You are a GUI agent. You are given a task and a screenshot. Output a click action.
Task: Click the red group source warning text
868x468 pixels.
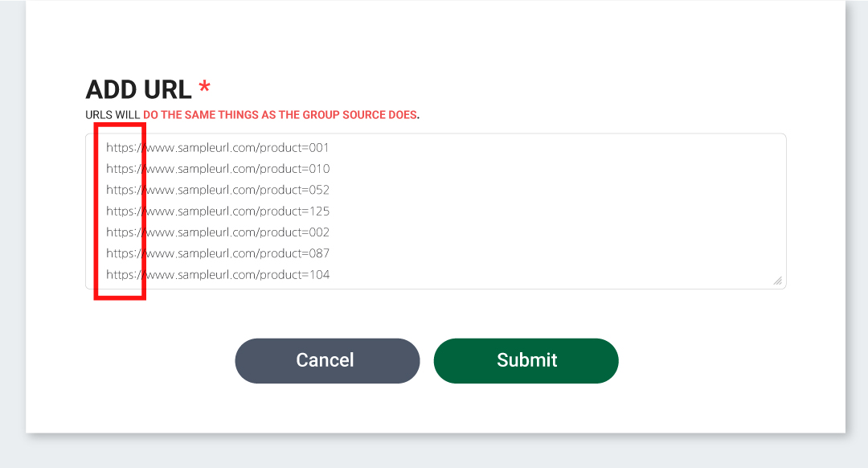coord(280,115)
